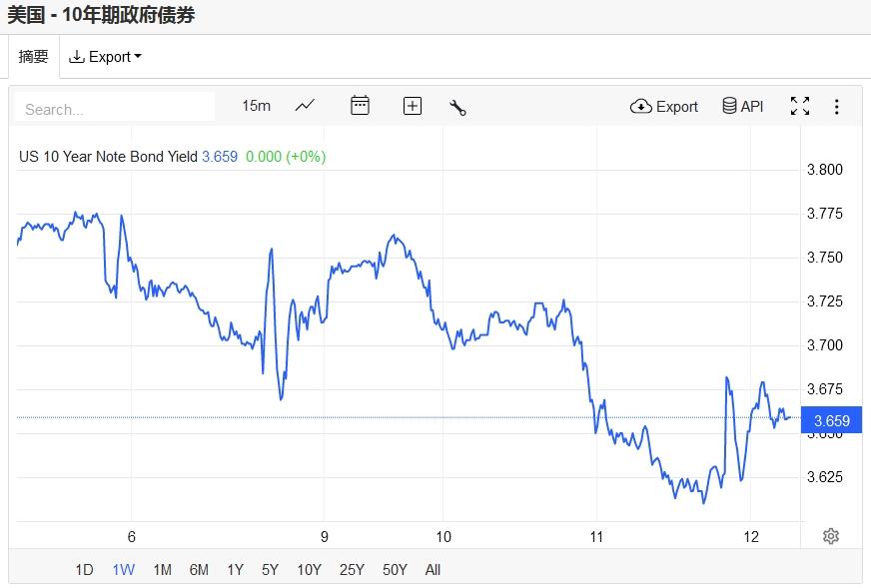
Task: Open chart settings gear icon
Action: (830, 536)
